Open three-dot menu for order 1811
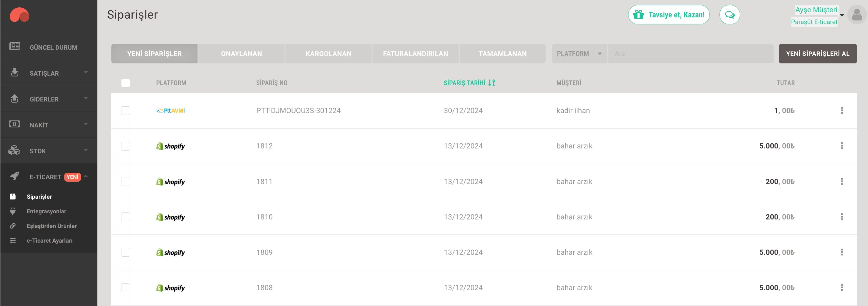Viewport: 868px width, 306px height. coord(842,182)
